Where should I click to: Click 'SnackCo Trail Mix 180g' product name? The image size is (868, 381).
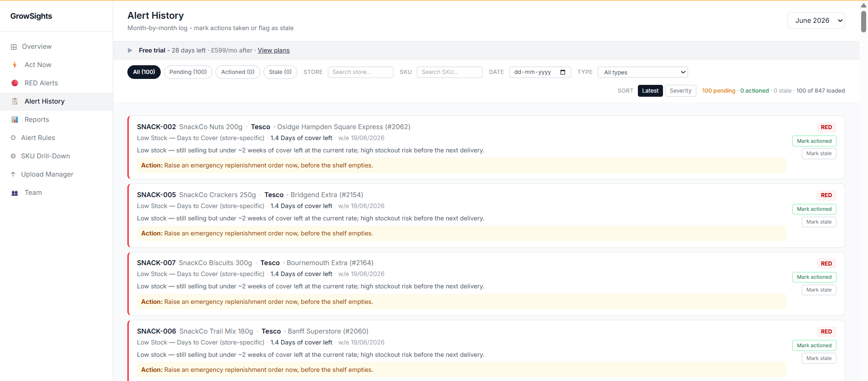coord(216,331)
